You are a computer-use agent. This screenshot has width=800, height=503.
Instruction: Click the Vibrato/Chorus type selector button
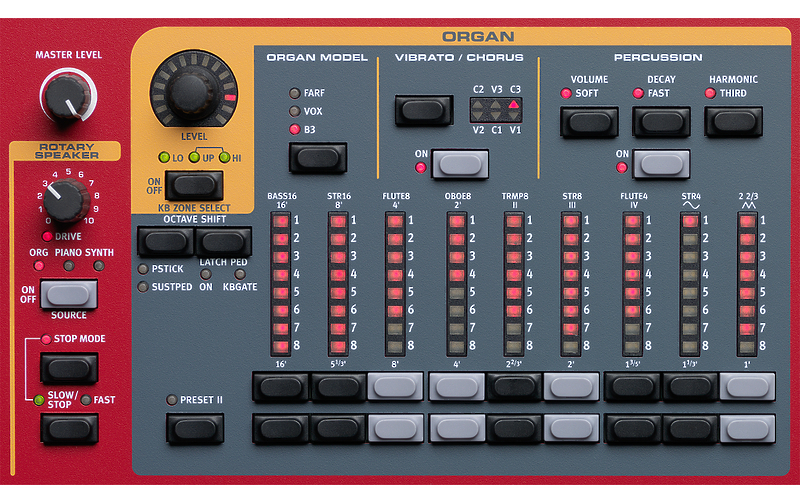pos(423,110)
